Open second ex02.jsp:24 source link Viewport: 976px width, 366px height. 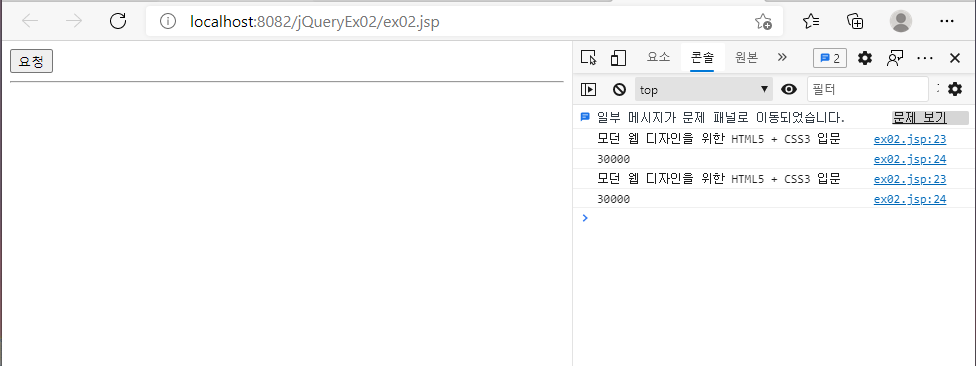coord(910,199)
